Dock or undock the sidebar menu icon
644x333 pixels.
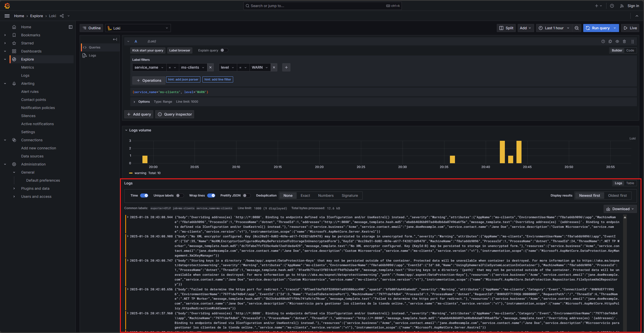point(71,27)
